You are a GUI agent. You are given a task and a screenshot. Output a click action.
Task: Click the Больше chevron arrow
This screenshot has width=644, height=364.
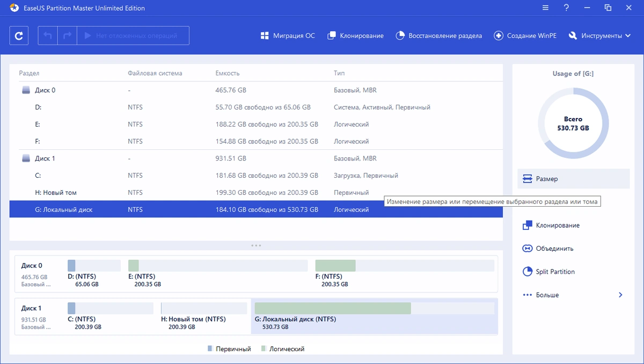pyautogui.click(x=620, y=295)
